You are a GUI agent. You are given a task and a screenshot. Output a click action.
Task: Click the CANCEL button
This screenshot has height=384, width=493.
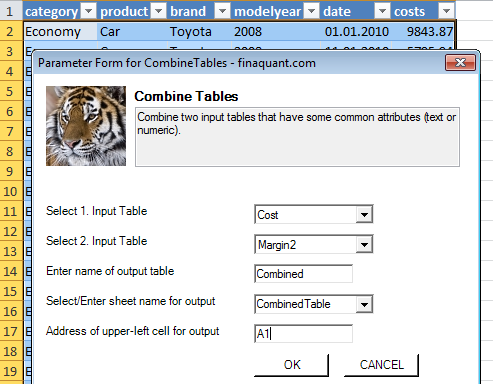click(x=381, y=365)
